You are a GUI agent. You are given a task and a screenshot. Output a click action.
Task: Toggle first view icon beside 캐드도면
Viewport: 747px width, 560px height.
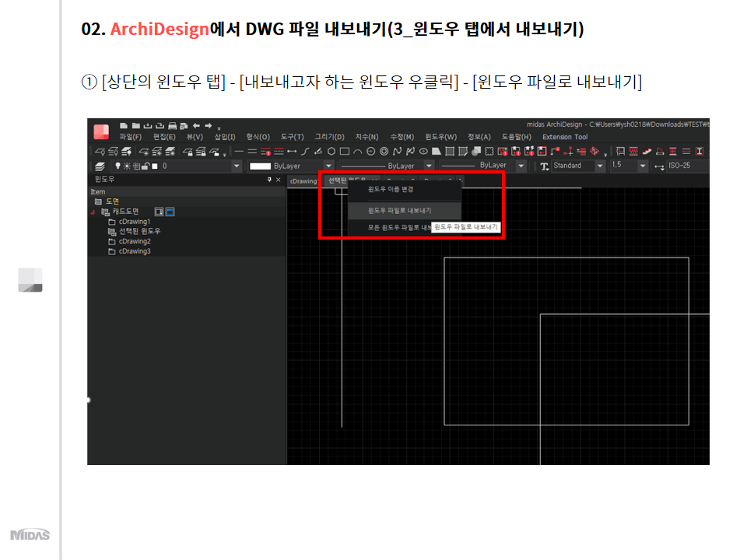(x=159, y=212)
